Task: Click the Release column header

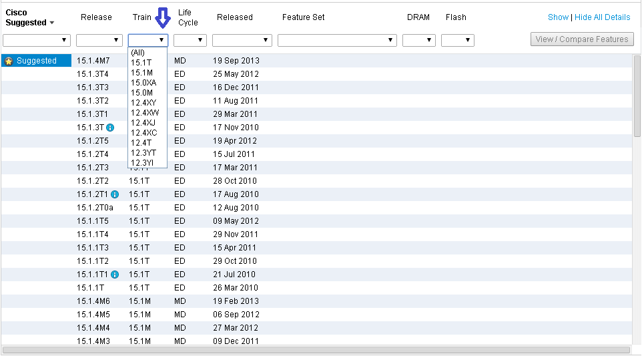Action: click(x=96, y=17)
